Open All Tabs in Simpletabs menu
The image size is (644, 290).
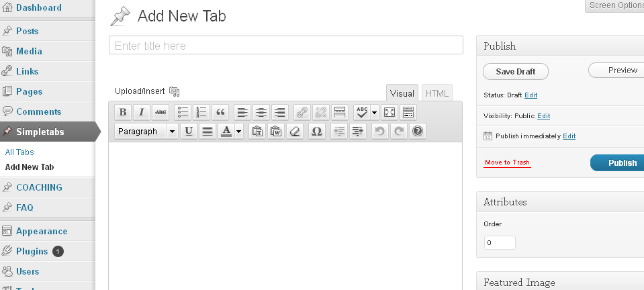click(19, 152)
